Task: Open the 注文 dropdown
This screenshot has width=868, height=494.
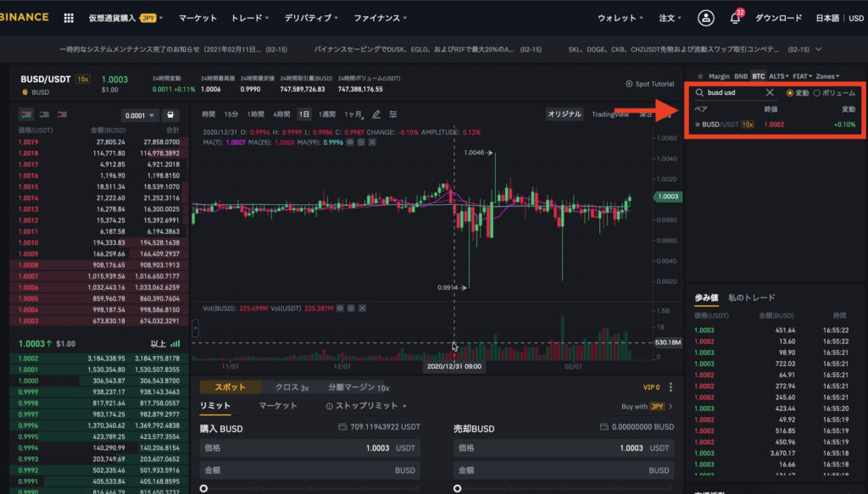Action: click(670, 19)
